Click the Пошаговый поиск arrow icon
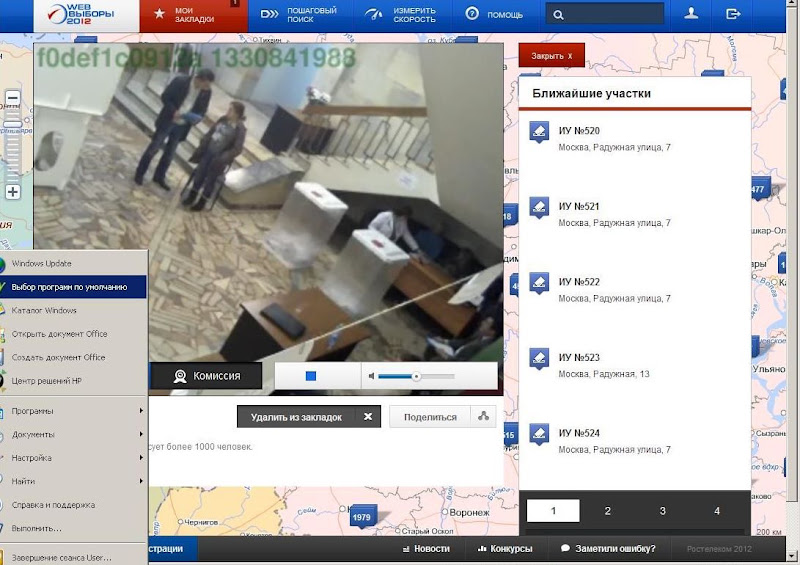This screenshot has height=565, width=800. [269, 14]
